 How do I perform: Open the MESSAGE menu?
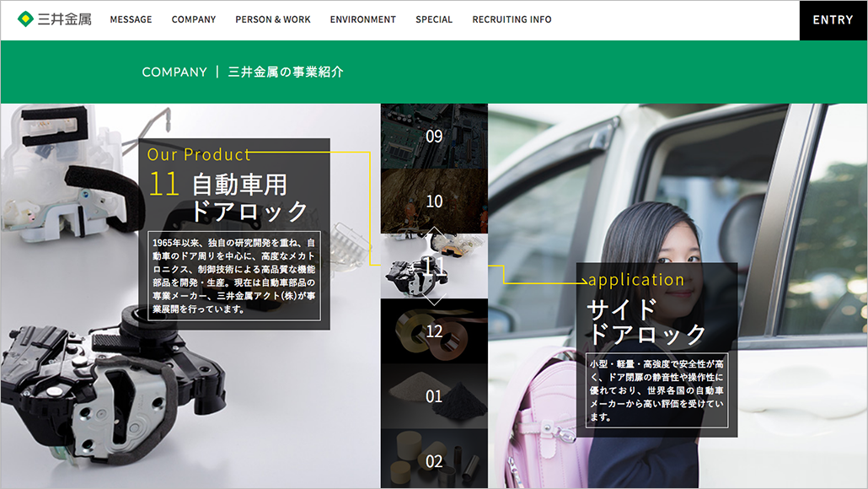tap(131, 19)
